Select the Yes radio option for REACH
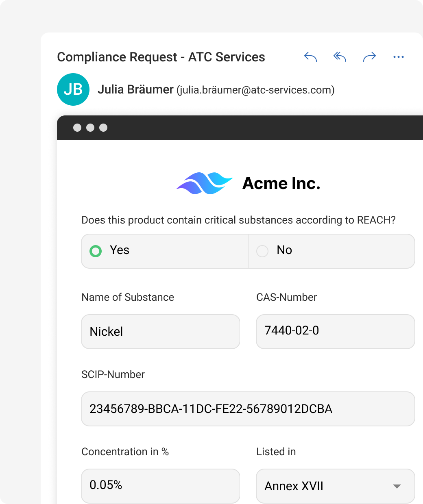 [96, 251]
